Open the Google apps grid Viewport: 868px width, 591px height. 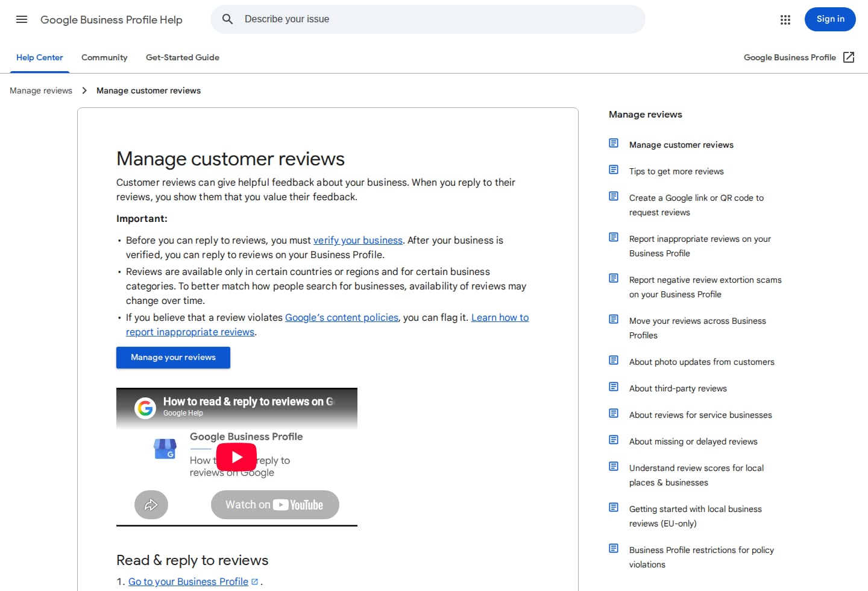(x=785, y=20)
